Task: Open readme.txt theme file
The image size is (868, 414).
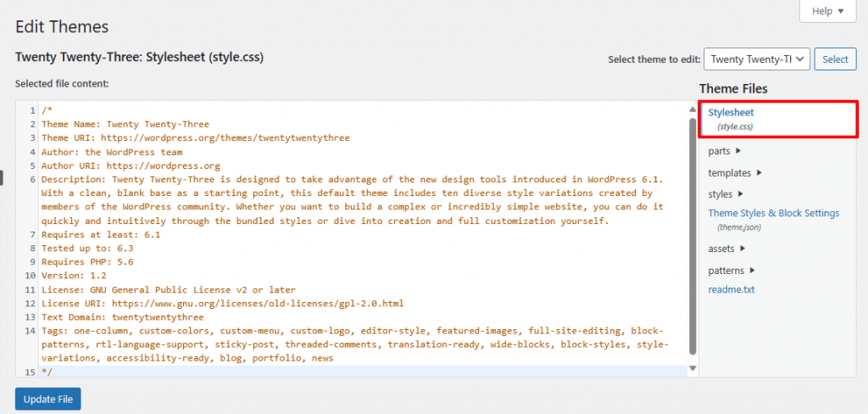Action: [x=732, y=290]
